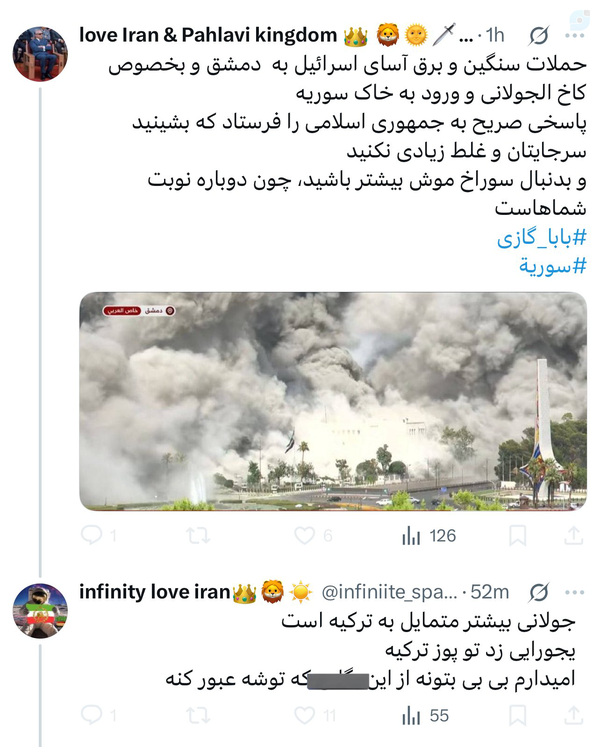Bookmark the infinity love iran reply

[518, 715]
